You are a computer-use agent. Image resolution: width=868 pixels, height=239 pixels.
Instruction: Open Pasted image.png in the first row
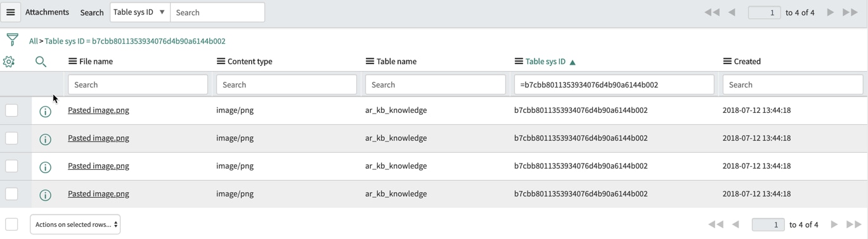[x=98, y=110]
